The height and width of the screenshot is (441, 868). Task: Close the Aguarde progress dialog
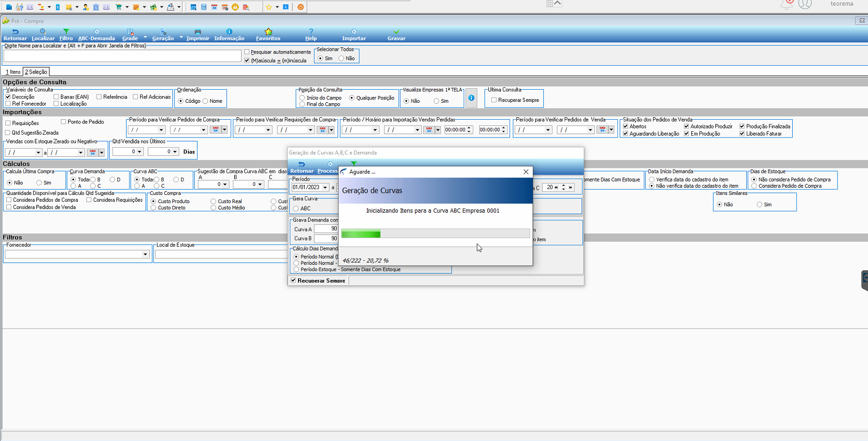(x=526, y=172)
